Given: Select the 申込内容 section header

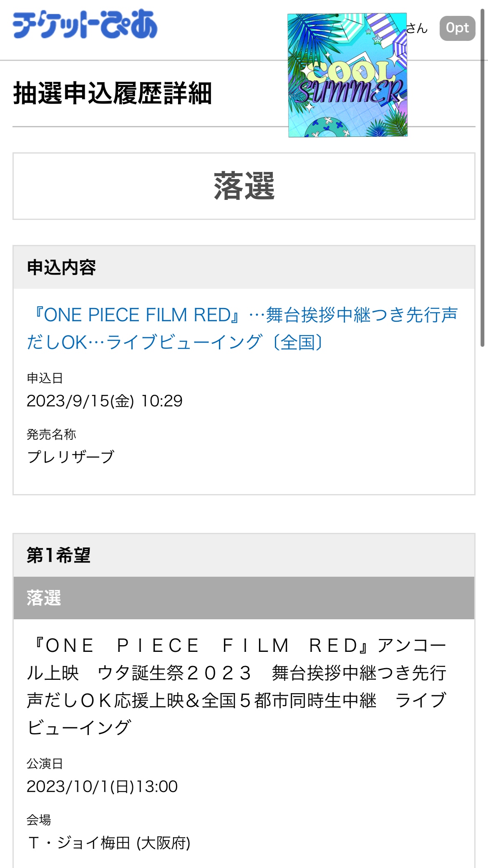Looking at the screenshot, I should click(x=61, y=267).
